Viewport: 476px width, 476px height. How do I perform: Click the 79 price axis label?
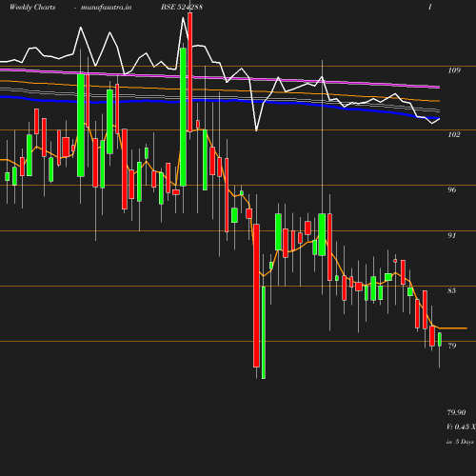pyautogui.click(x=452, y=346)
